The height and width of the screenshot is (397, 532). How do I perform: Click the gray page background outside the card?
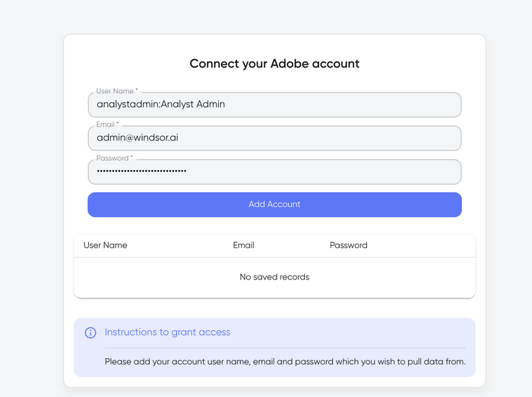pos(31,203)
